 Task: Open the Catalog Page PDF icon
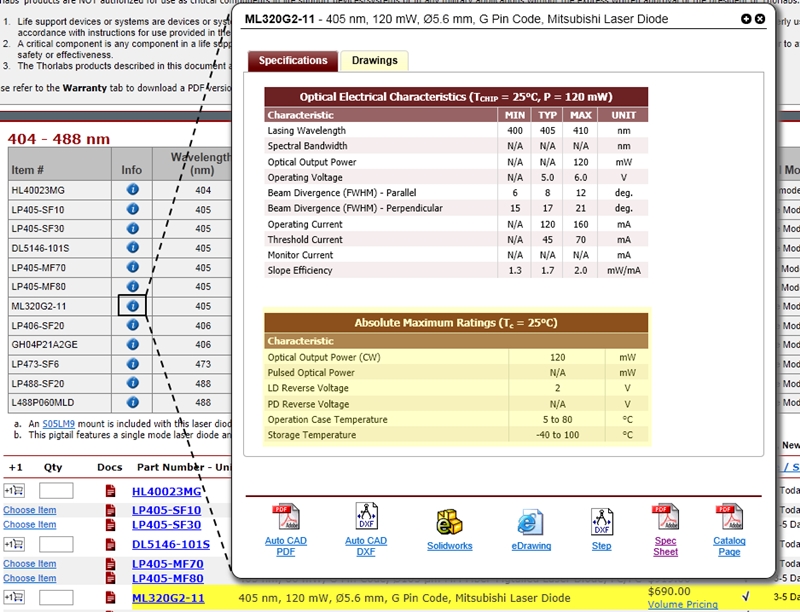point(730,517)
